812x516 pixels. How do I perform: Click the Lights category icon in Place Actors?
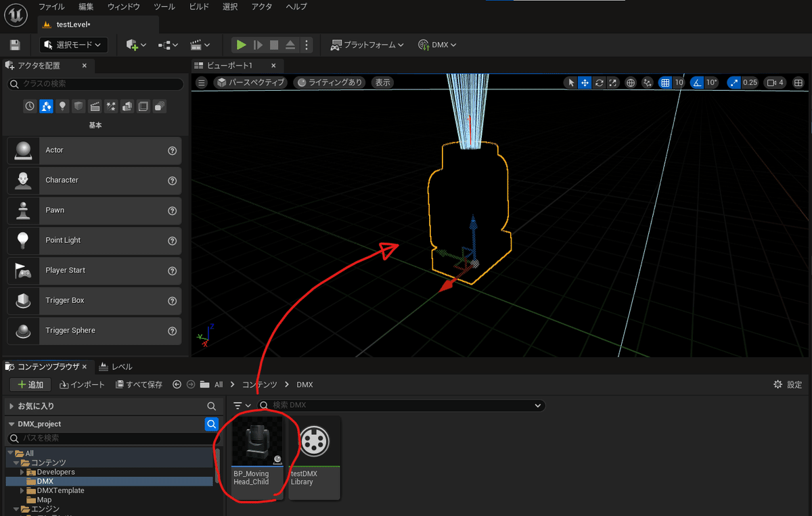click(62, 106)
